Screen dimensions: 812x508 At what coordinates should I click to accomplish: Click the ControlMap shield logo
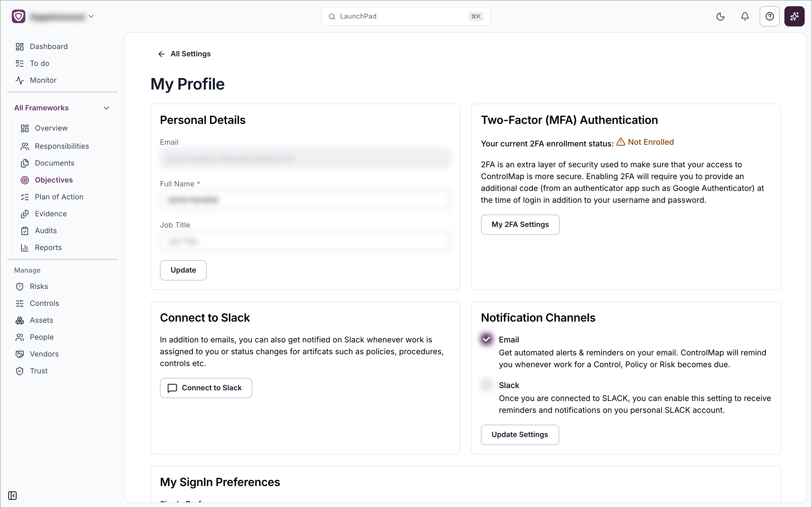(x=19, y=16)
